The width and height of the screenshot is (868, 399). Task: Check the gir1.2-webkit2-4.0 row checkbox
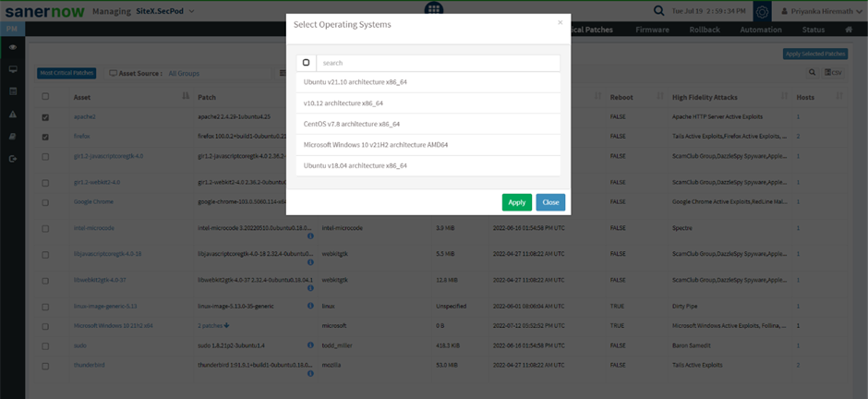45,183
